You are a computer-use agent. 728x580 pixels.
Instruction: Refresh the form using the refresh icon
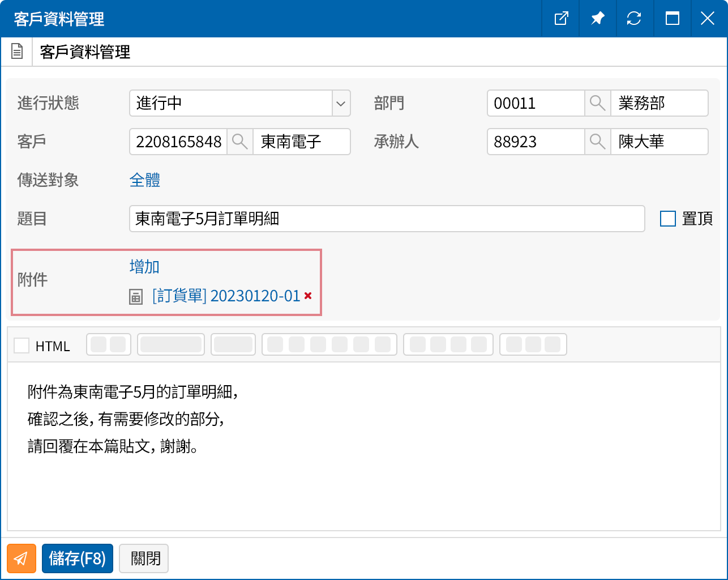[x=635, y=19]
